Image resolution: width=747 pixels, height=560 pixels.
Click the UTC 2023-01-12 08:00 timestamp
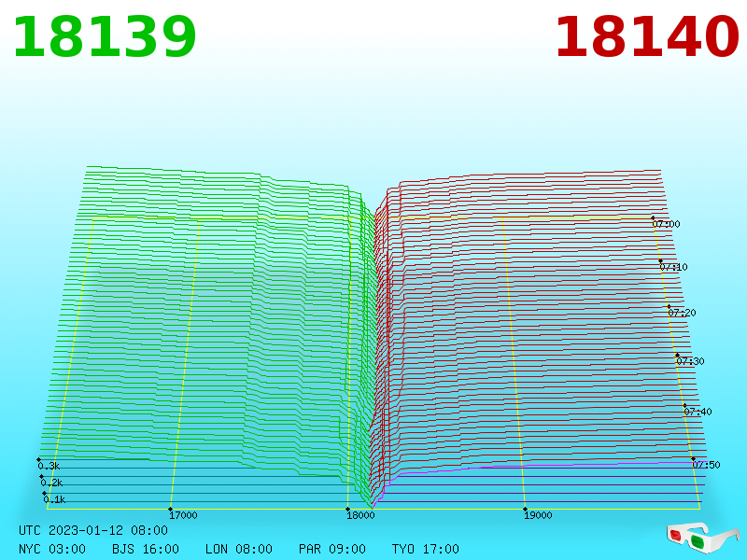pos(93,530)
